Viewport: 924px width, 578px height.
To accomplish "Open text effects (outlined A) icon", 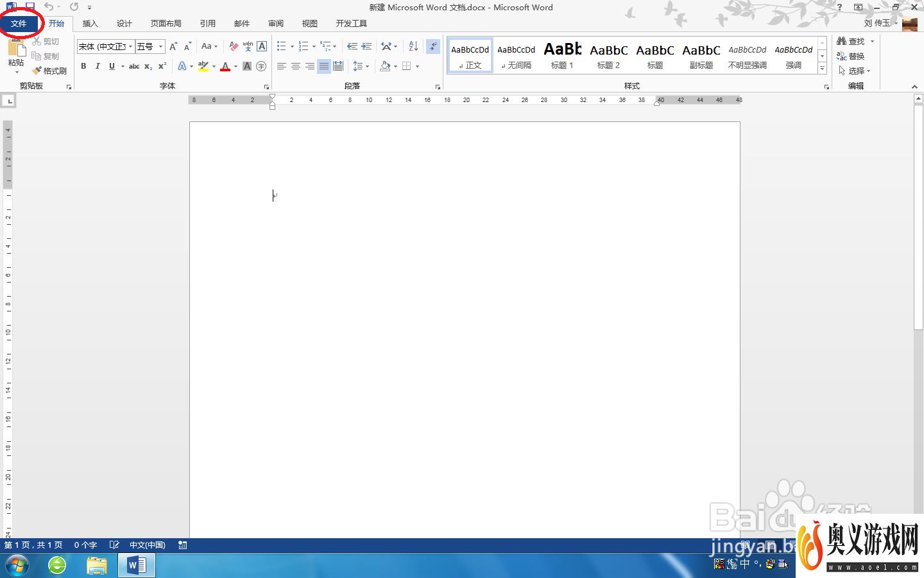I will coord(182,66).
